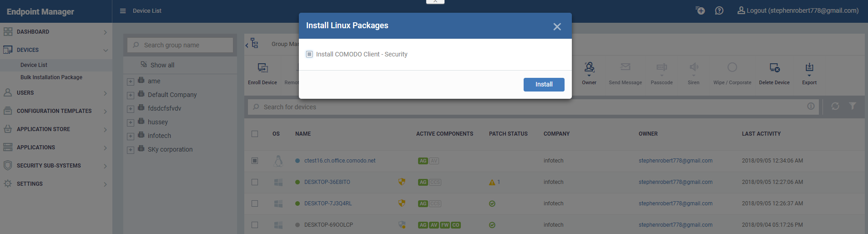The image size is (868, 234).
Task: Toggle checkbox for DESKTOP-7J3Q4RL
Action: [255, 203]
